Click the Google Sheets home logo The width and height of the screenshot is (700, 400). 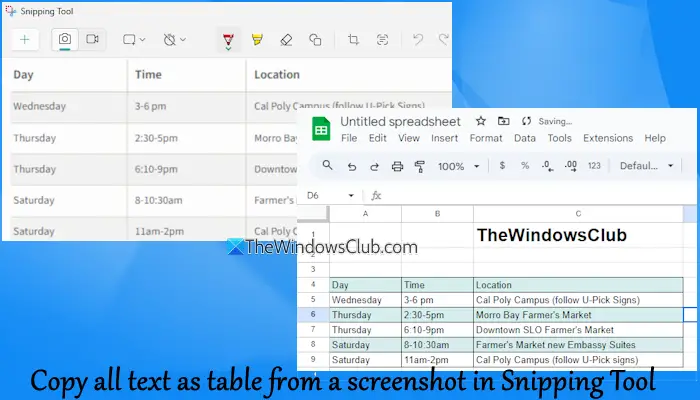click(321, 129)
